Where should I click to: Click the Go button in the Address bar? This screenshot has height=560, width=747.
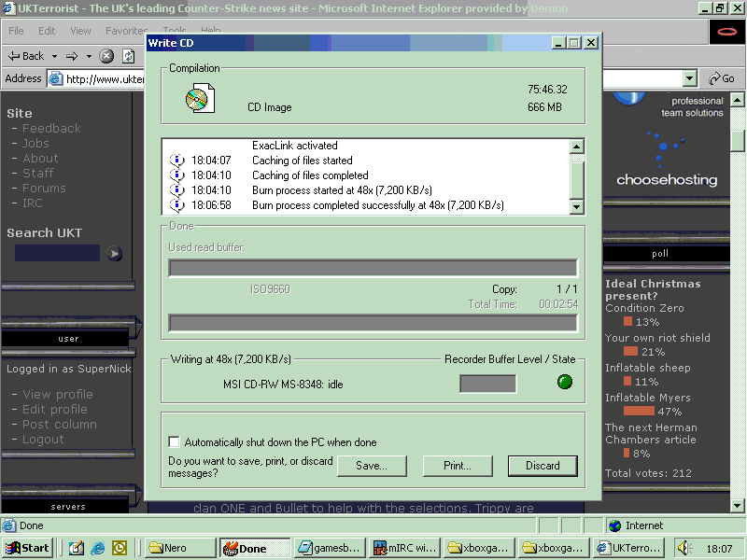click(722, 78)
